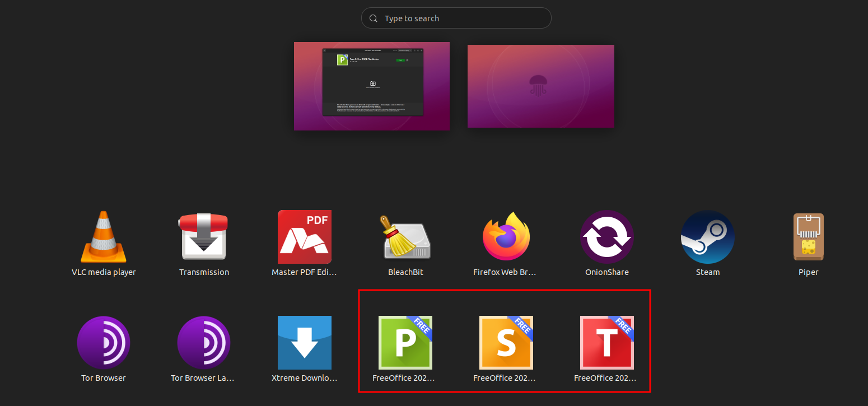Click the magnifier icon in the search bar

(373, 18)
